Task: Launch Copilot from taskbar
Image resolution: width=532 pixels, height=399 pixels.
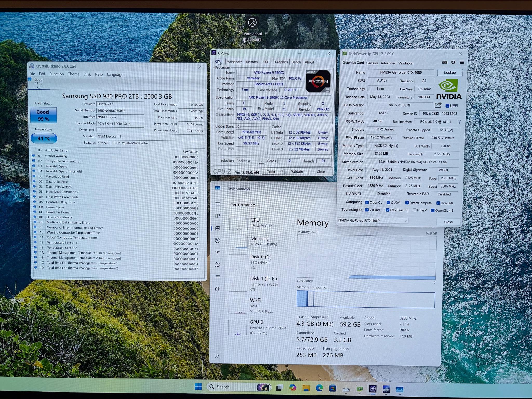Action: (x=293, y=388)
